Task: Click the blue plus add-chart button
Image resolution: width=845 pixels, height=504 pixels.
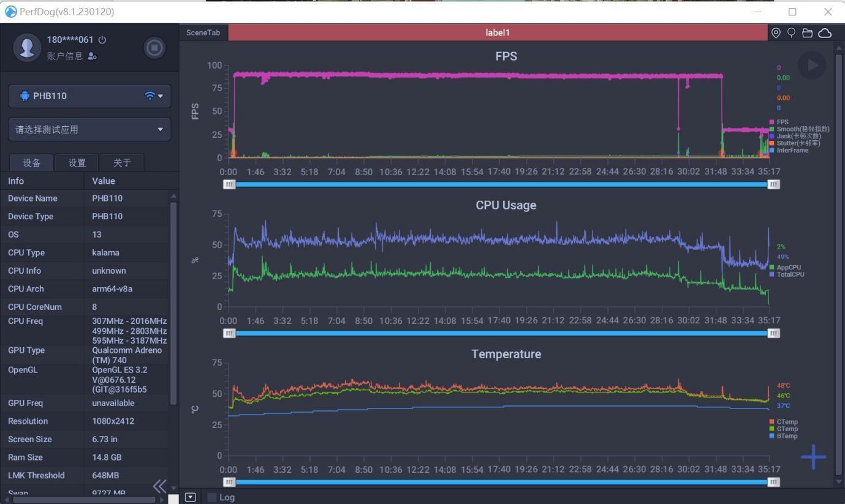Action: (x=813, y=457)
